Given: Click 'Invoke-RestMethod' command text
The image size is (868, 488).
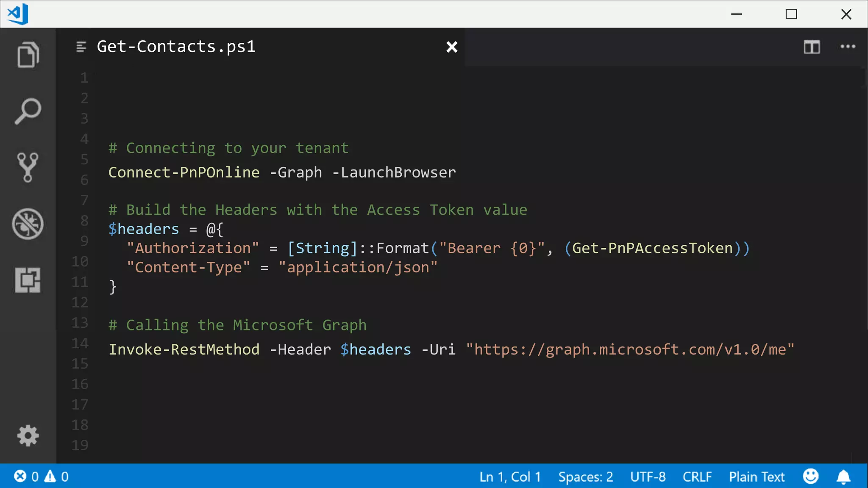Looking at the screenshot, I should click(184, 350).
